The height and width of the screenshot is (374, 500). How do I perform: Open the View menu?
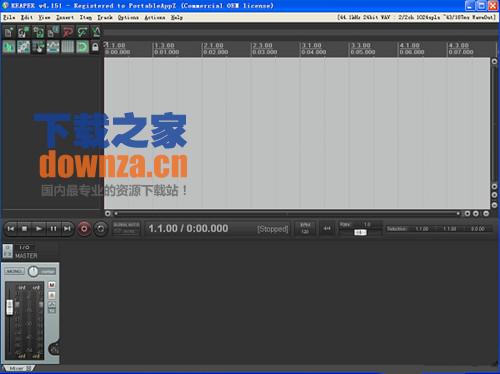tap(44, 17)
